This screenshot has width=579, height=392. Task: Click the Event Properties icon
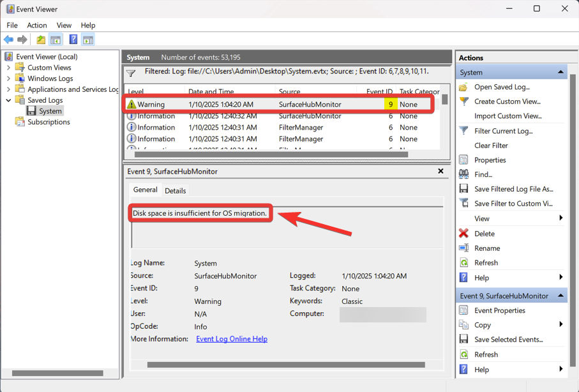coord(463,310)
